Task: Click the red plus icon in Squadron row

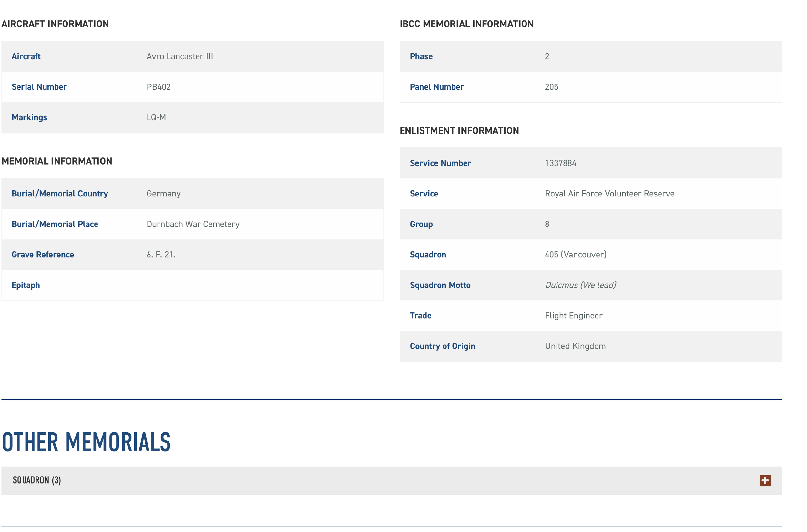Action: (765, 480)
